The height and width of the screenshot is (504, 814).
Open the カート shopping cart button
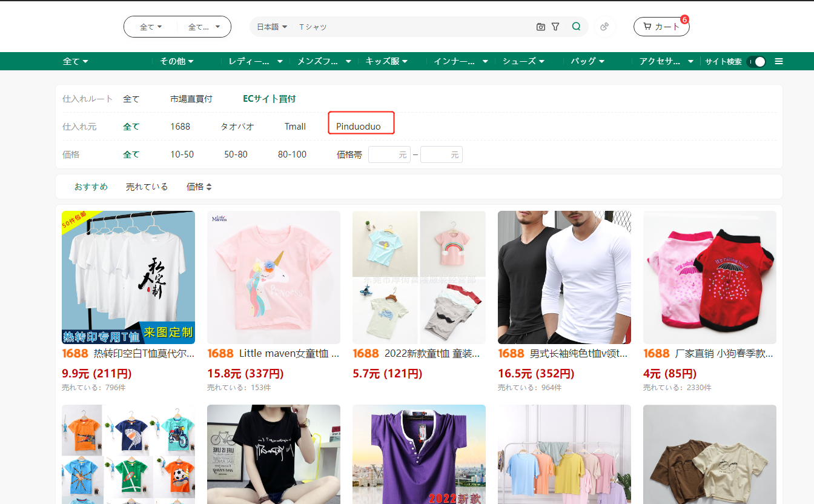pos(661,27)
